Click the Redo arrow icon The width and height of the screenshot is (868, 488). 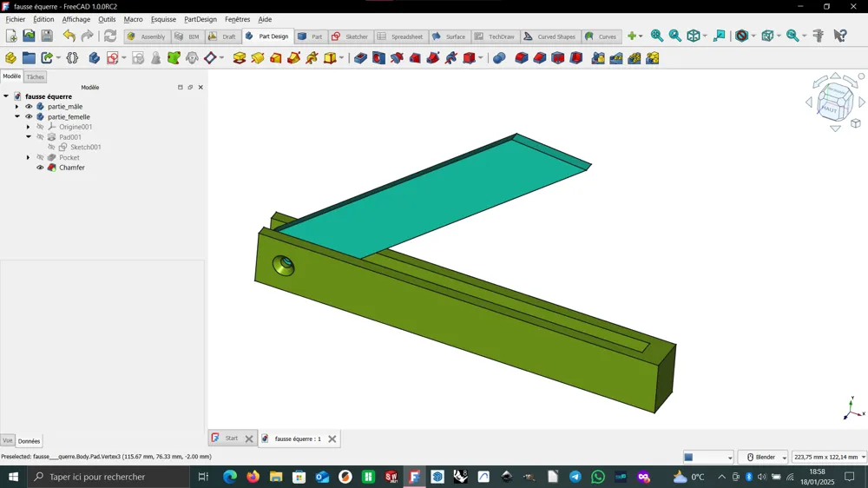pos(87,36)
